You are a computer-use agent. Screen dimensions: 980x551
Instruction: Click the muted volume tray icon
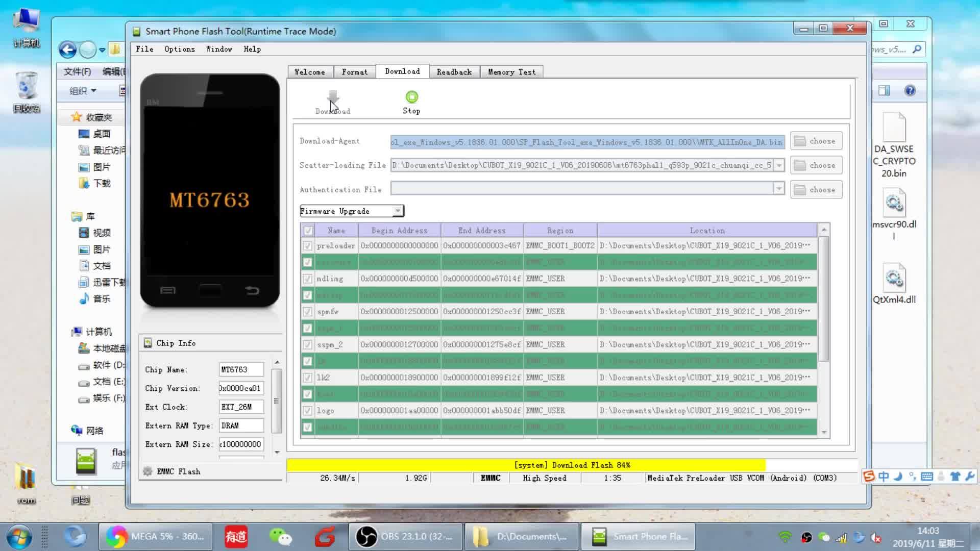pos(876,537)
